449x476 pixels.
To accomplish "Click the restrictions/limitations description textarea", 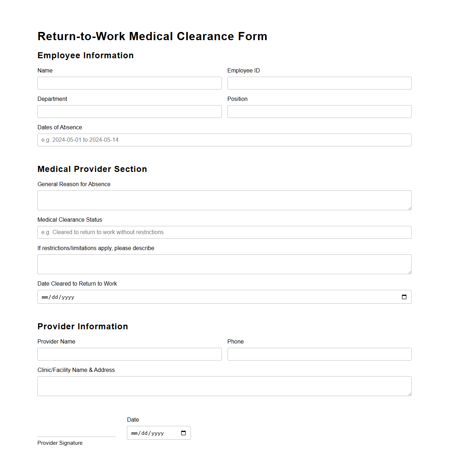I will click(224, 264).
